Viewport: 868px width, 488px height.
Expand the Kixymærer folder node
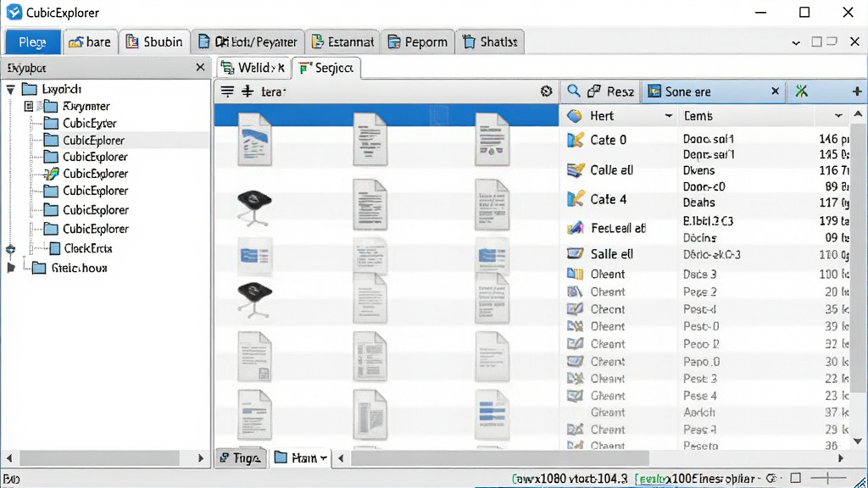click(x=29, y=106)
